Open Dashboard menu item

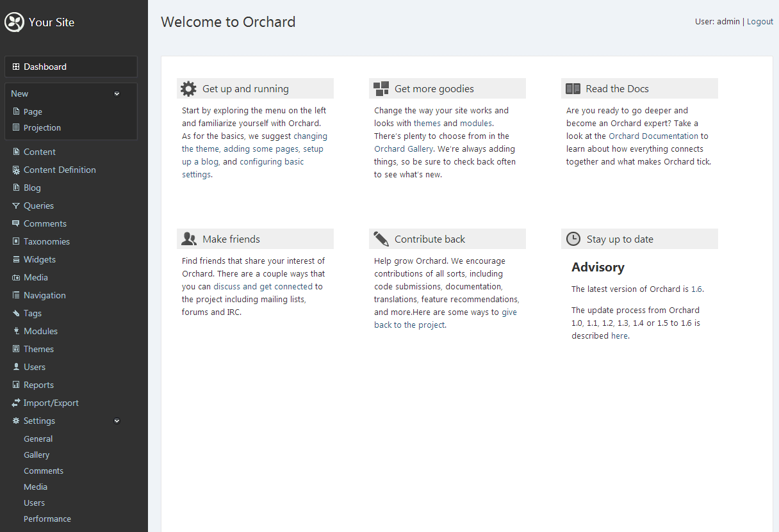71,67
